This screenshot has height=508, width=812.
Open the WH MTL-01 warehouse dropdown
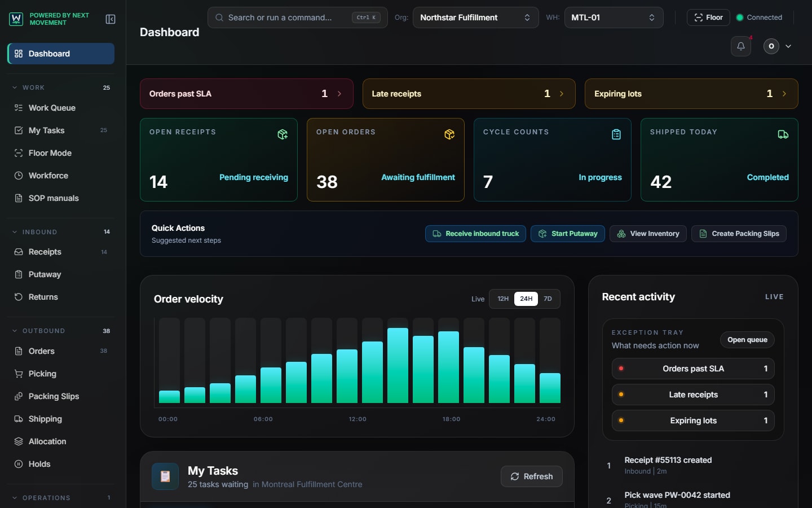point(614,17)
